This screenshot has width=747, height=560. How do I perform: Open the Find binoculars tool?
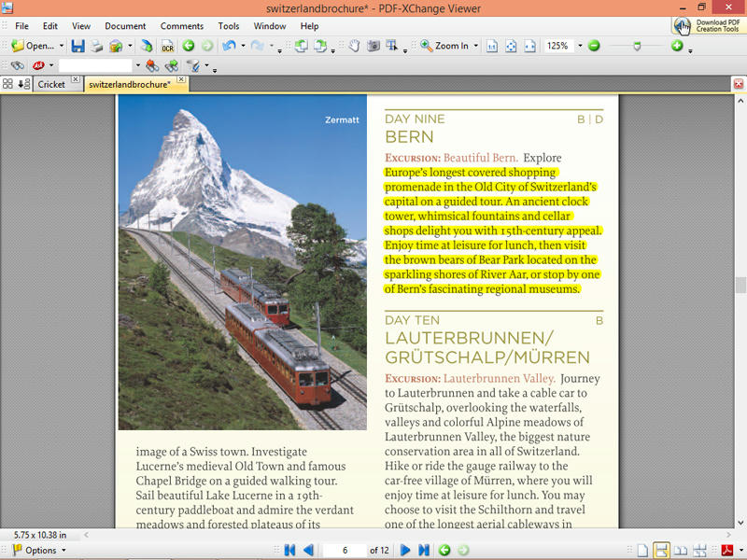(18, 65)
